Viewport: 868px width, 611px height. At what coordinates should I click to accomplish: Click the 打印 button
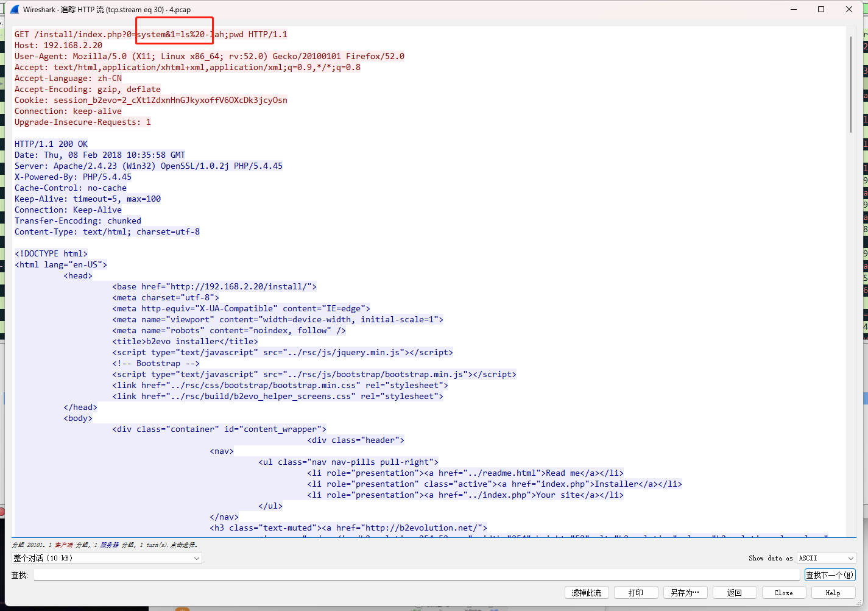point(636,593)
